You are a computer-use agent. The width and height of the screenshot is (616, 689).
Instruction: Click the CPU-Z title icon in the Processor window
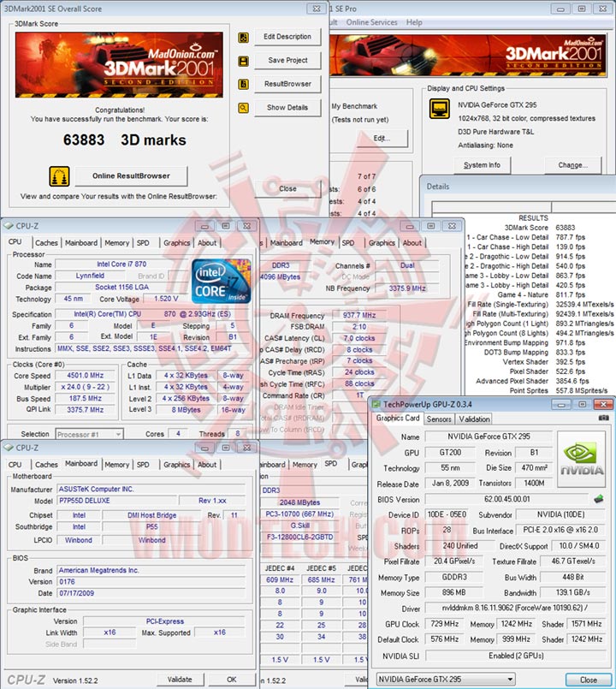[x=9, y=226]
